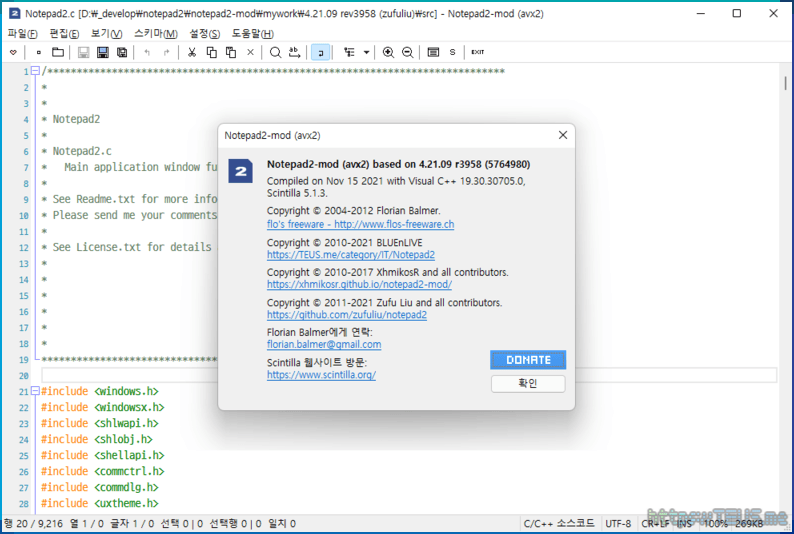Open the 파일(F) menu
794x534 pixels.
pos(23,33)
